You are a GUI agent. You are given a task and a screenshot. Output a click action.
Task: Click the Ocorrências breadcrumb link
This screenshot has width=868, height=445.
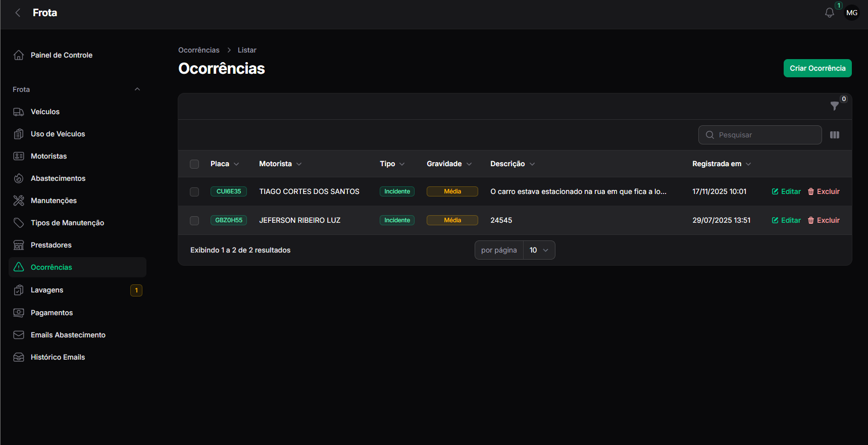[199, 50]
